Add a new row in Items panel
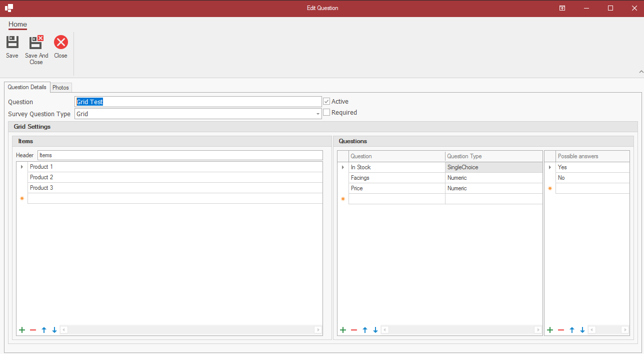Screen dimensions: 644x354 click(x=22, y=330)
